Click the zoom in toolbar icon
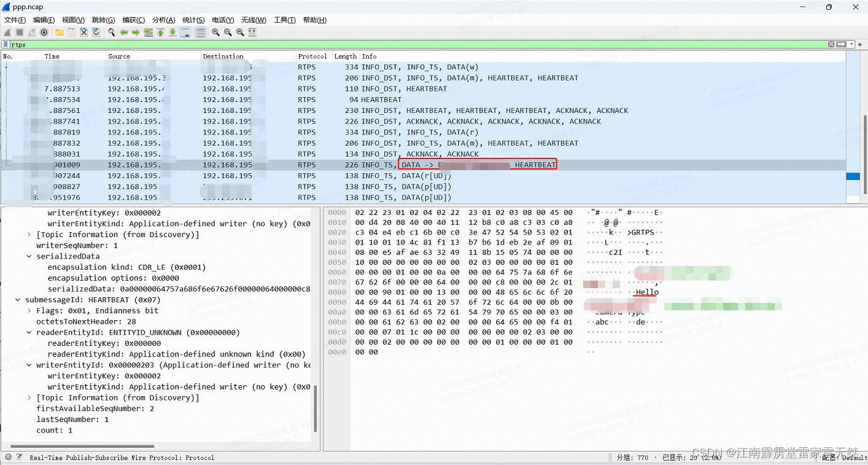Image resolution: width=868 pixels, height=465 pixels. [215, 32]
